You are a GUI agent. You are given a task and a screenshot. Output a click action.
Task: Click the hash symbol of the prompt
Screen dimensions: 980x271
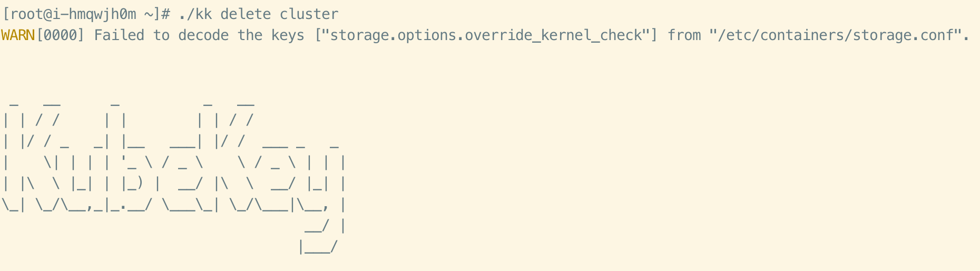pos(165,14)
